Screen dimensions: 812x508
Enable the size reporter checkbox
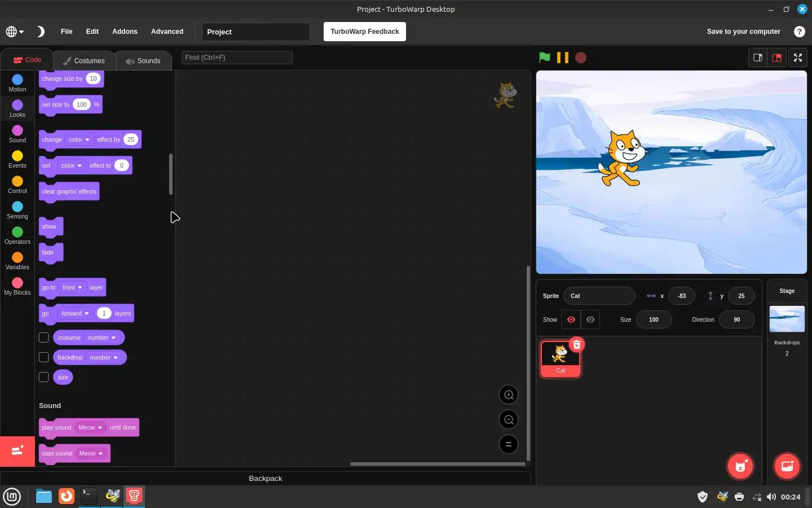tap(43, 377)
